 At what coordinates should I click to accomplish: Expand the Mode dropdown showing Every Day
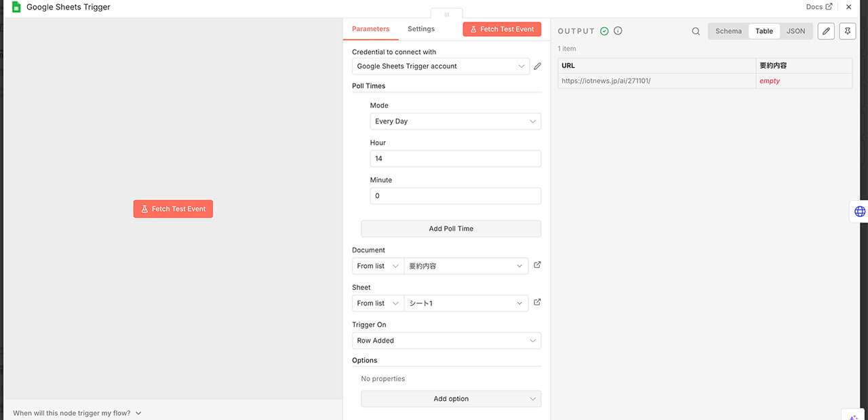point(455,121)
